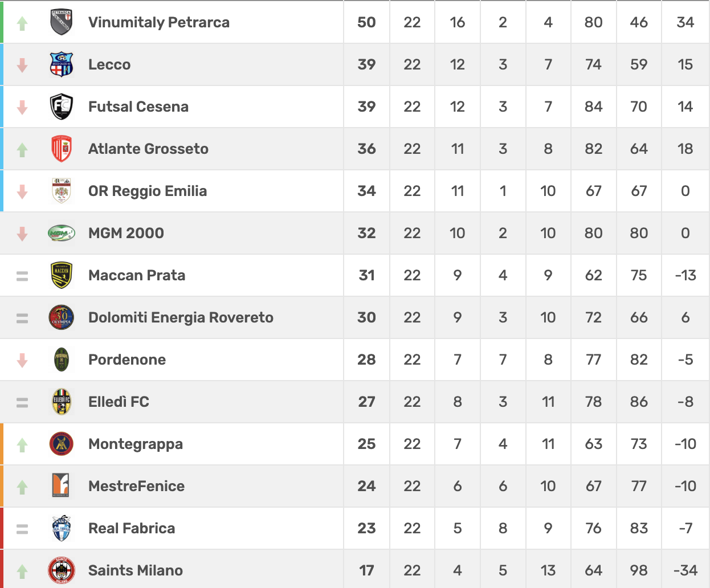Open the OR Reggio Emilia team page
The height and width of the screenshot is (588, 710).
click(148, 191)
